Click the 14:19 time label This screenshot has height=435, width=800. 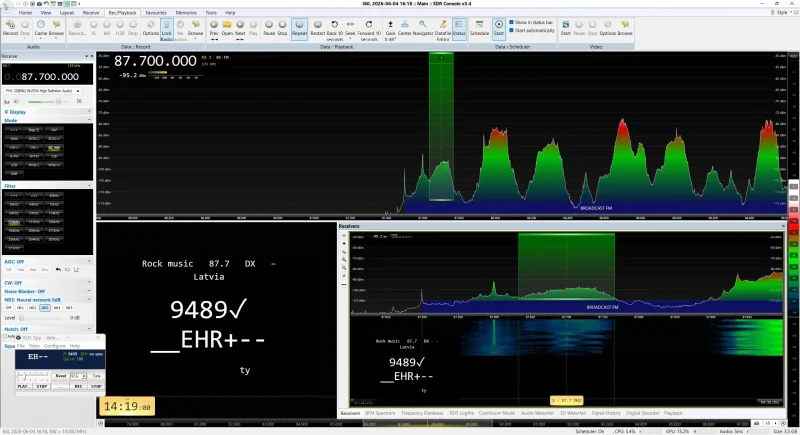point(127,406)
